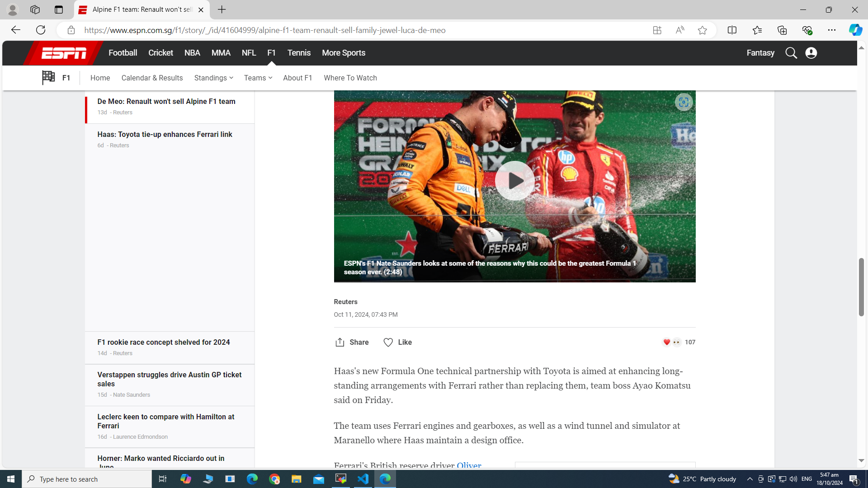The height and width of the screenshot is (488, 868).
Task: Open Calendar & Results
Action: pyautogui.click(x=152, y=78)
